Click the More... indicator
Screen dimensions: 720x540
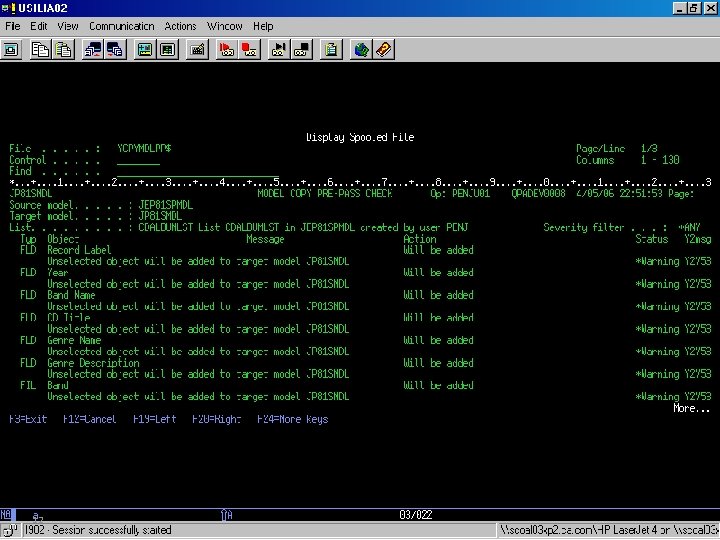(692, 408)
